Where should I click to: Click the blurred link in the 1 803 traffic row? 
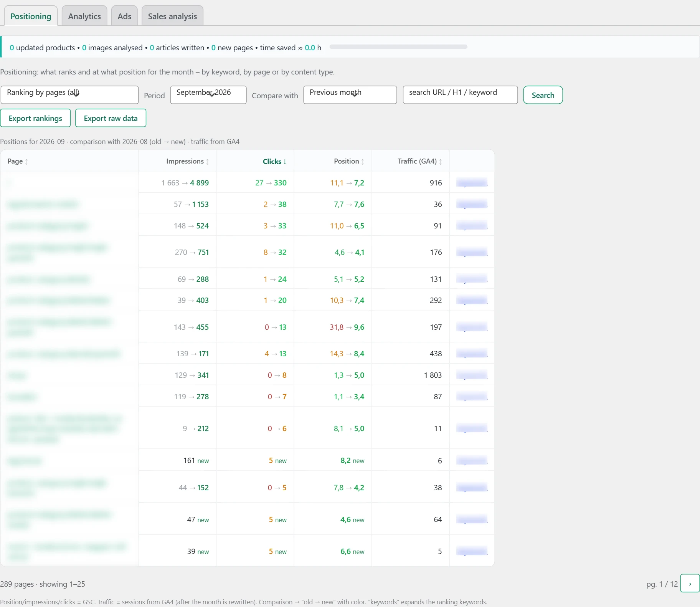[x=472, y=375]
